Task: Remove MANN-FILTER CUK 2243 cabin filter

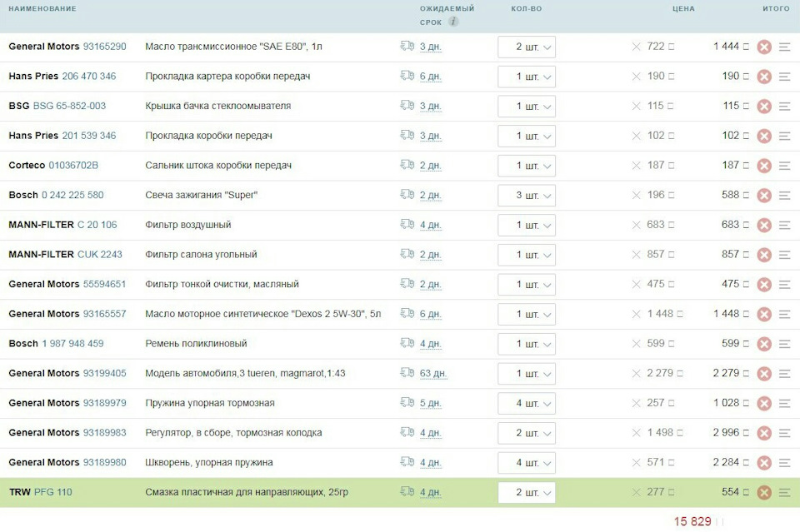Action: 764,255
